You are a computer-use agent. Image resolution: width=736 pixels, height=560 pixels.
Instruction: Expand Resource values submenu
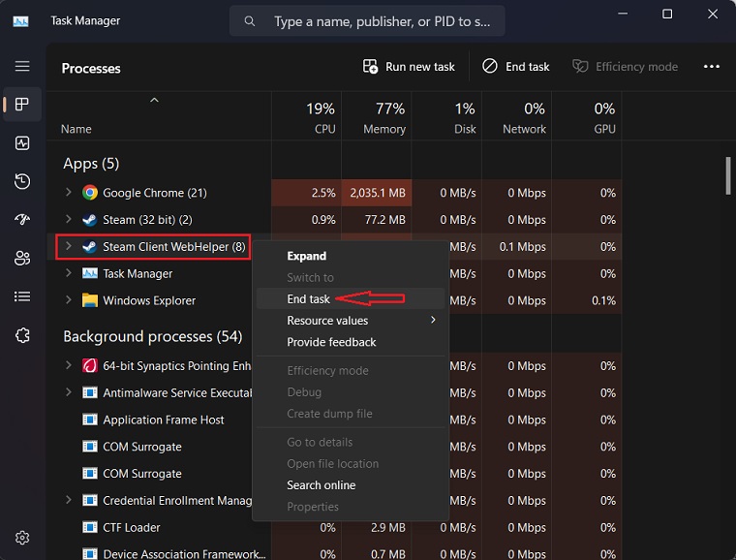pos(349,321)
